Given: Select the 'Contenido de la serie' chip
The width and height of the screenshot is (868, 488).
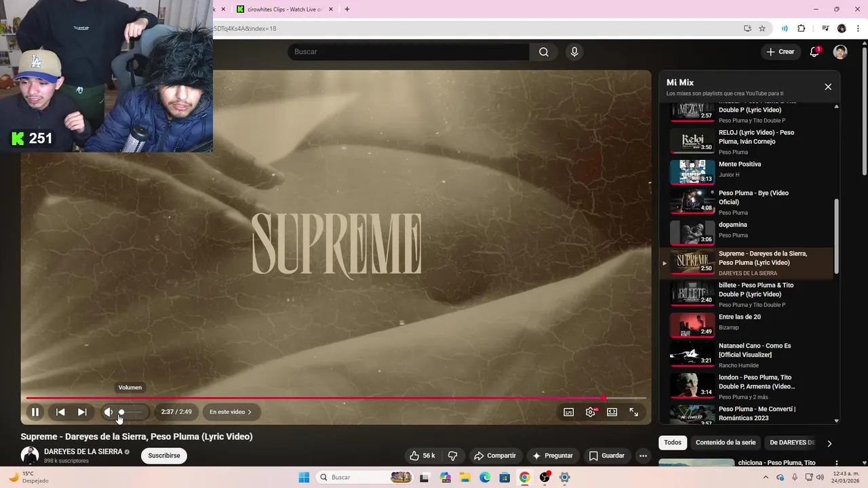Looking at the screenshot, I should point(726,443).
